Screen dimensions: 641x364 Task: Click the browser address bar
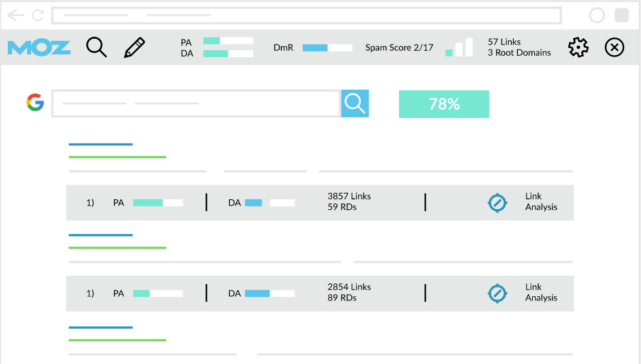306,15
